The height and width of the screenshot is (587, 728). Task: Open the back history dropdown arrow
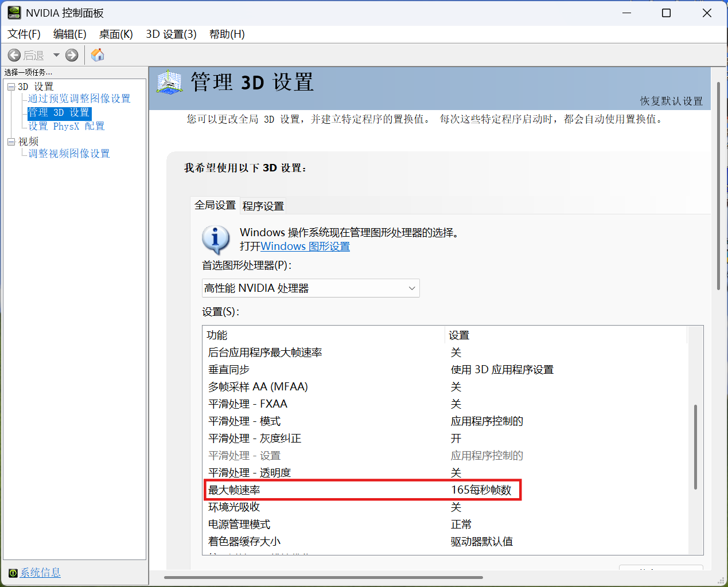56,55
